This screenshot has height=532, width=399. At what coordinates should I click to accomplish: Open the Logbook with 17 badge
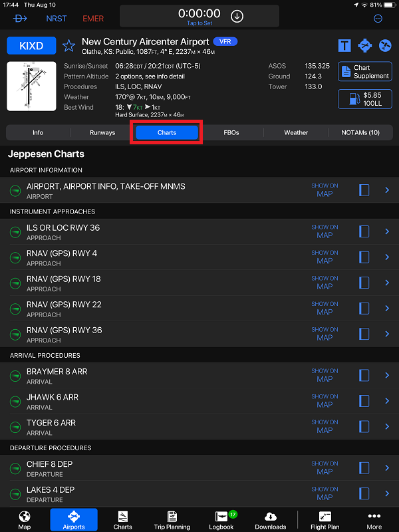click(x=221, y=520)
